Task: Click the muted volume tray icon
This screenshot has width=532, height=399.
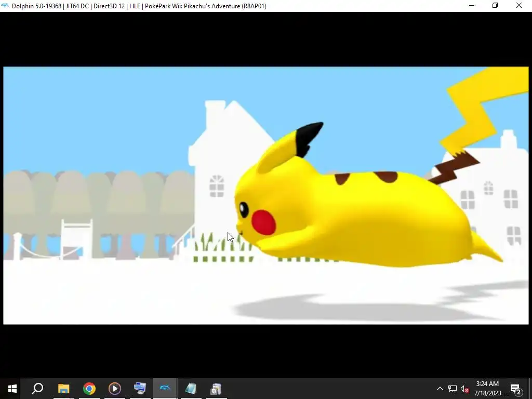Action: [464, 389]
